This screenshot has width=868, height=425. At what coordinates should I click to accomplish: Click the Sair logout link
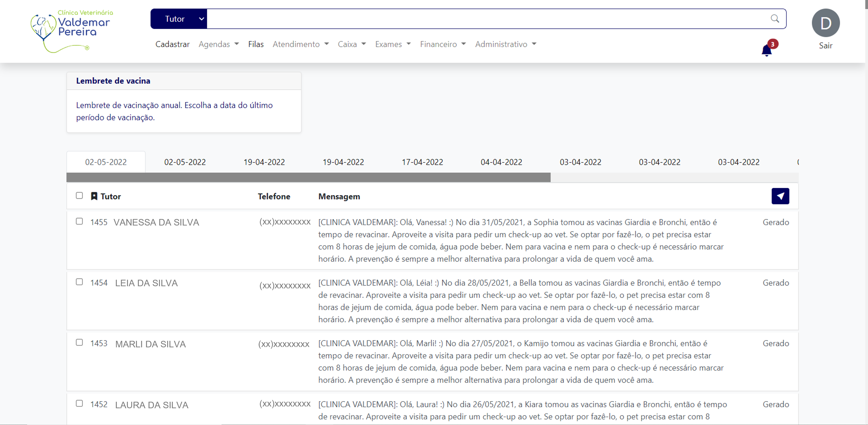pos(826,46)
